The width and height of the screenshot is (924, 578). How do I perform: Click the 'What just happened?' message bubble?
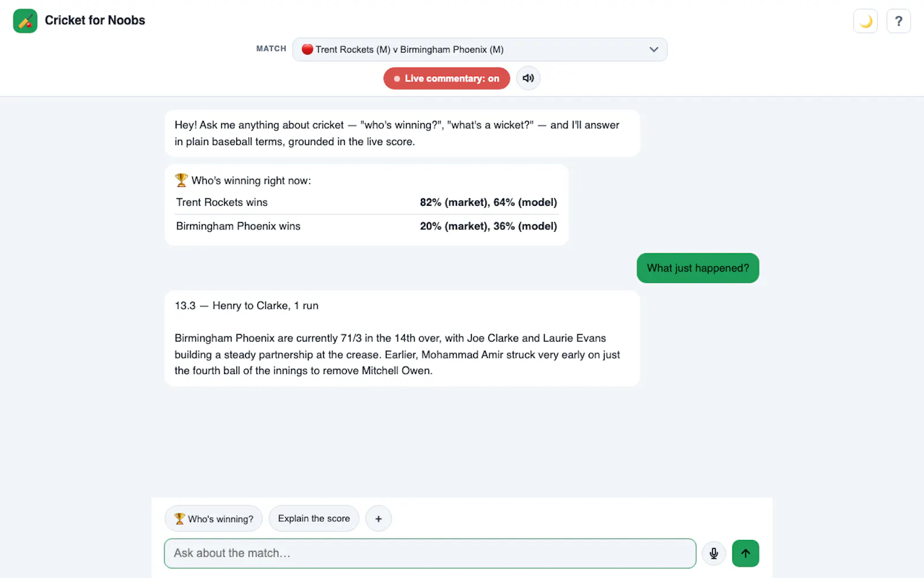(x=698, y=268)
